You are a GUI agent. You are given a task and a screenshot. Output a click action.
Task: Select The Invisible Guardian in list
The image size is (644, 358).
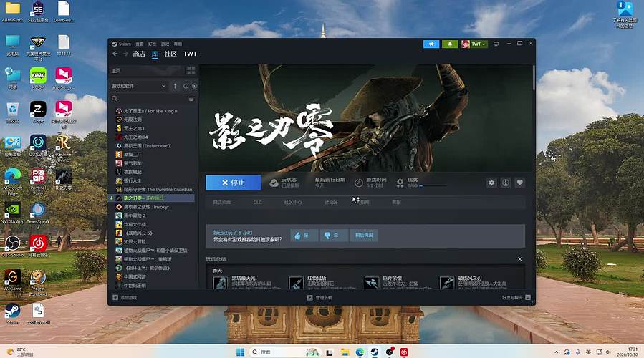[x=158, y=189]
